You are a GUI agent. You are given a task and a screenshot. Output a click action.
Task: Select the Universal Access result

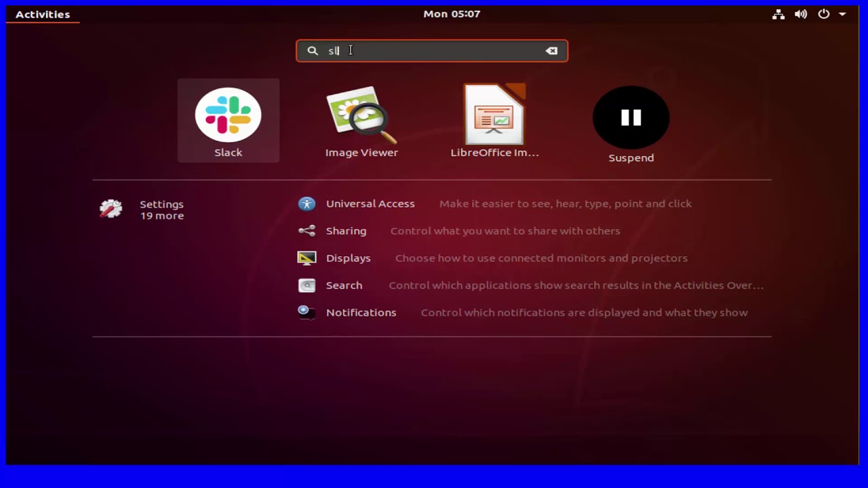pos(370,203)
